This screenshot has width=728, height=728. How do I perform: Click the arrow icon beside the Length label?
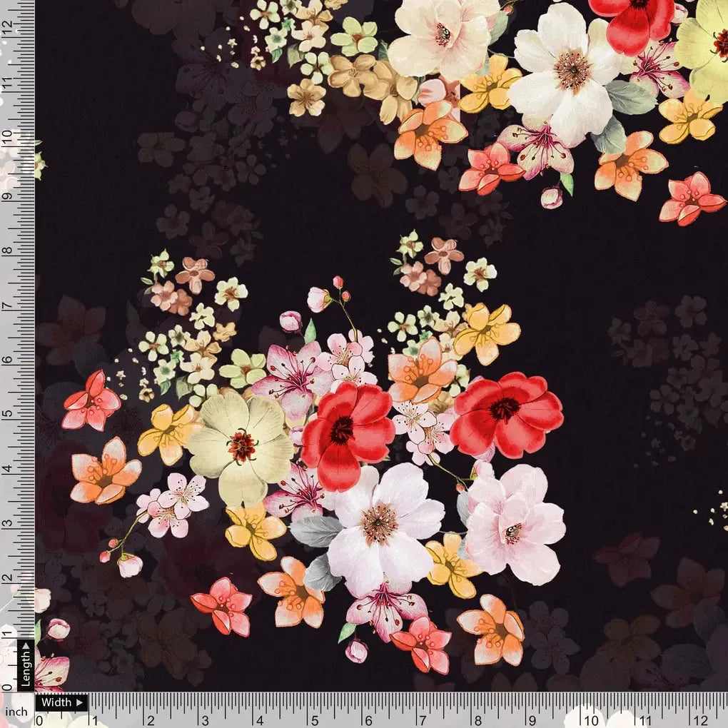click(26, 646)
